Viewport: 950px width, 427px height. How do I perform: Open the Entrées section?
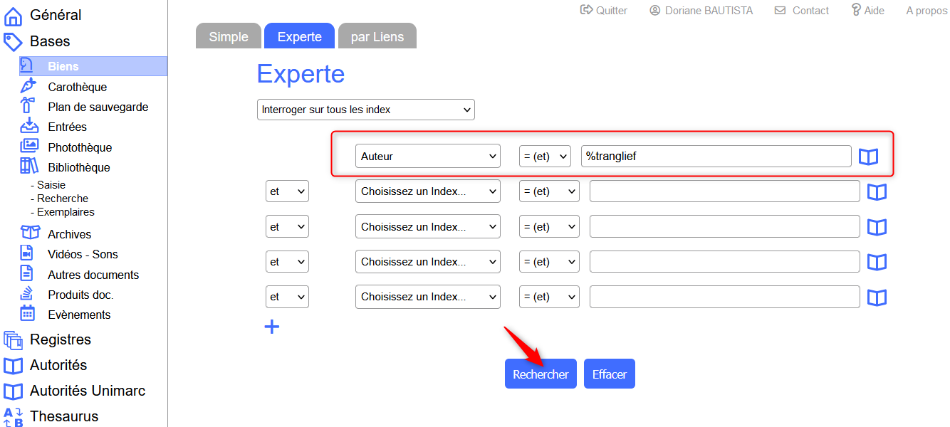(x=67, y=127)
